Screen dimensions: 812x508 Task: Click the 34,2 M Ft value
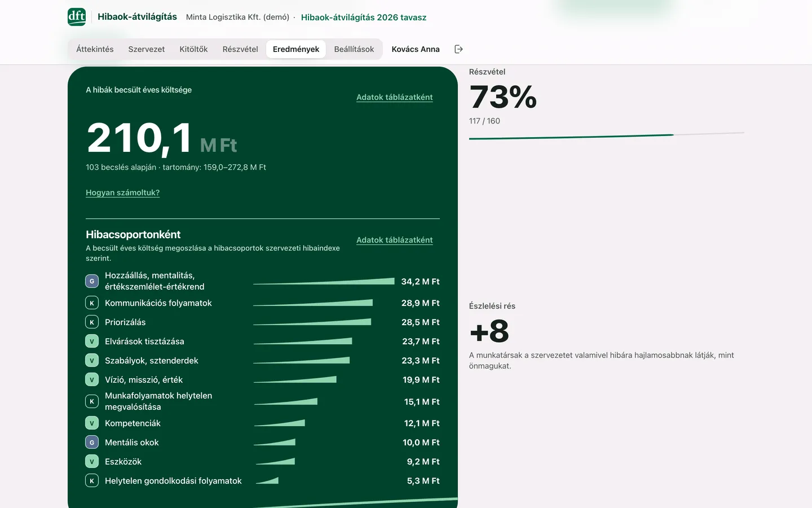[x=420, y=282]
